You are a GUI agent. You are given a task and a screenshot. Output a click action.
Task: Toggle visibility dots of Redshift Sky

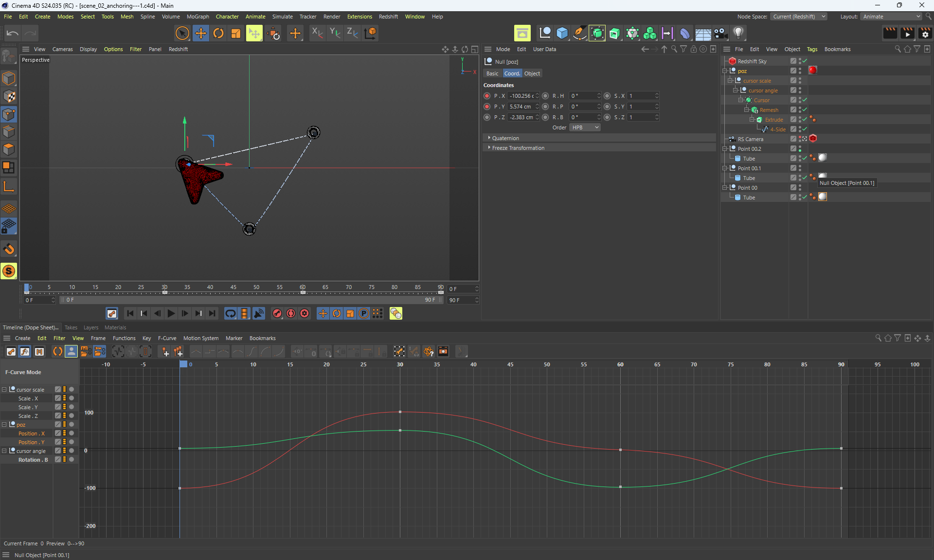pos(800,61)
